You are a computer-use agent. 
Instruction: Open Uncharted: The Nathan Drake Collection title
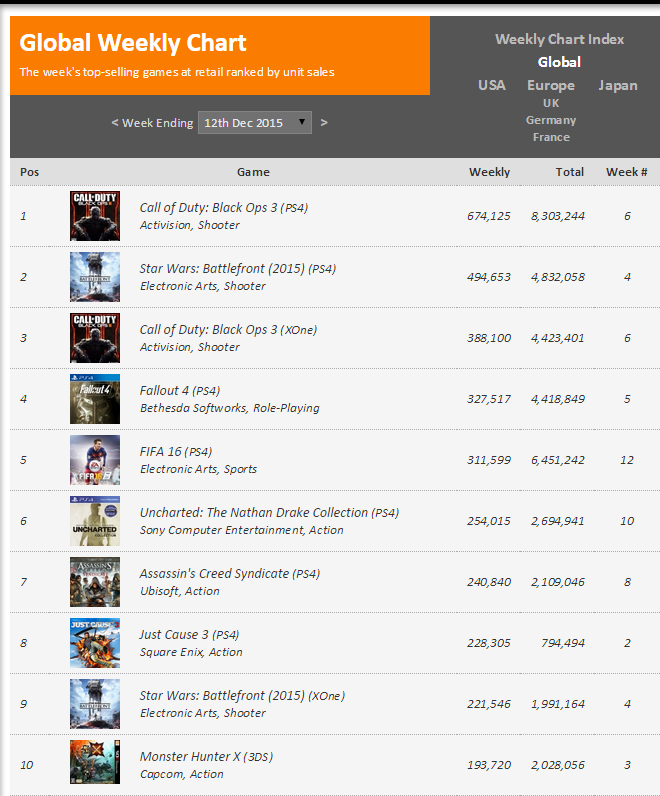(269, 513)
